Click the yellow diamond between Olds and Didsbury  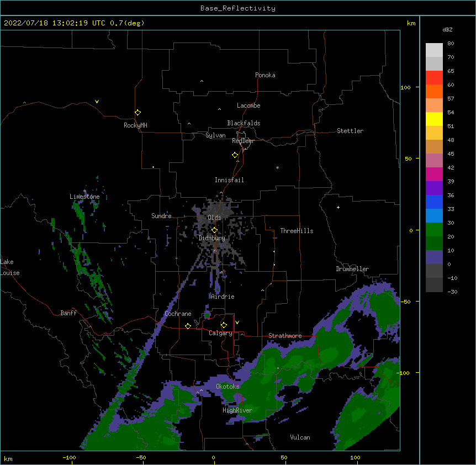(215, 230)
